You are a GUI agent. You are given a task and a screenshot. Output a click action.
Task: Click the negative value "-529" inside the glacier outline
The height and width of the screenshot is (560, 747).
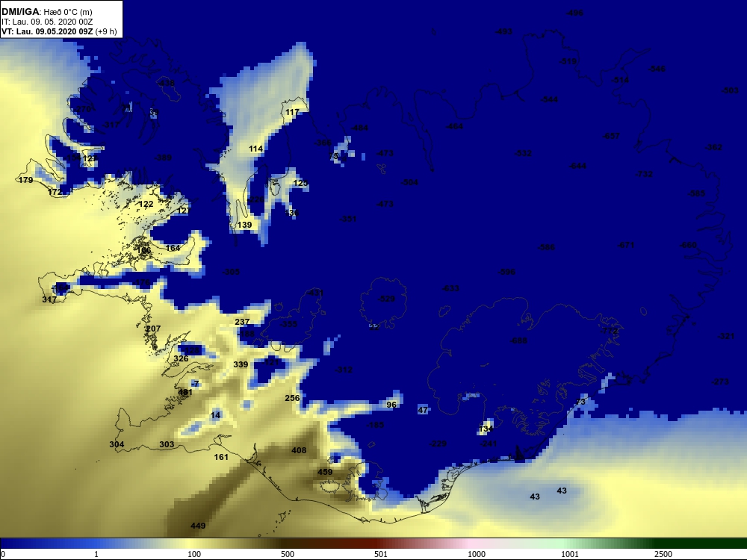pyautogui.click(x=386, y=299)
